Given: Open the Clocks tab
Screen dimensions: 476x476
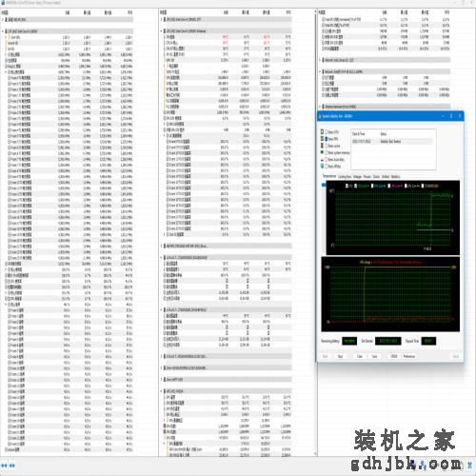Looking at the screenshot, I should [376, 176].
